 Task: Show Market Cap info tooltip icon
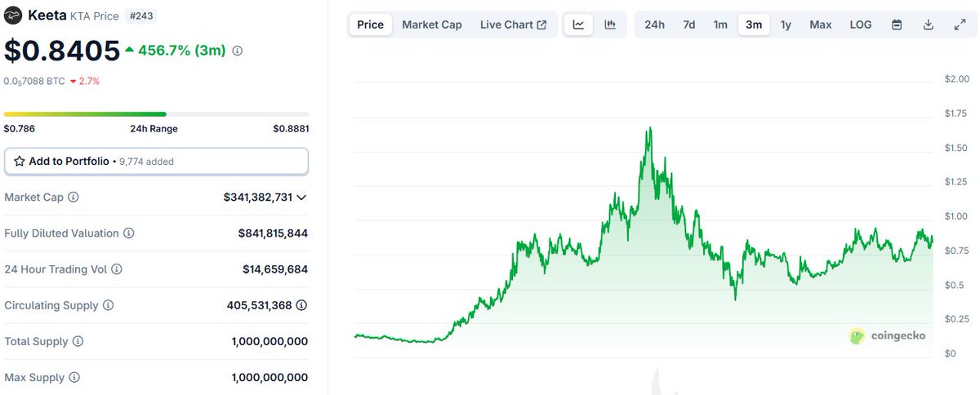coord(73,197)
